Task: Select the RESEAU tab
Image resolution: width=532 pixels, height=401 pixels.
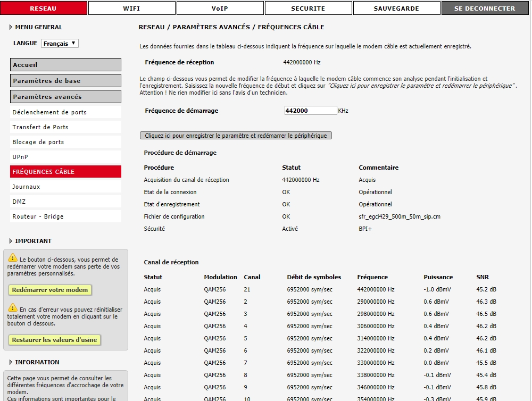Action: (43, 9)
